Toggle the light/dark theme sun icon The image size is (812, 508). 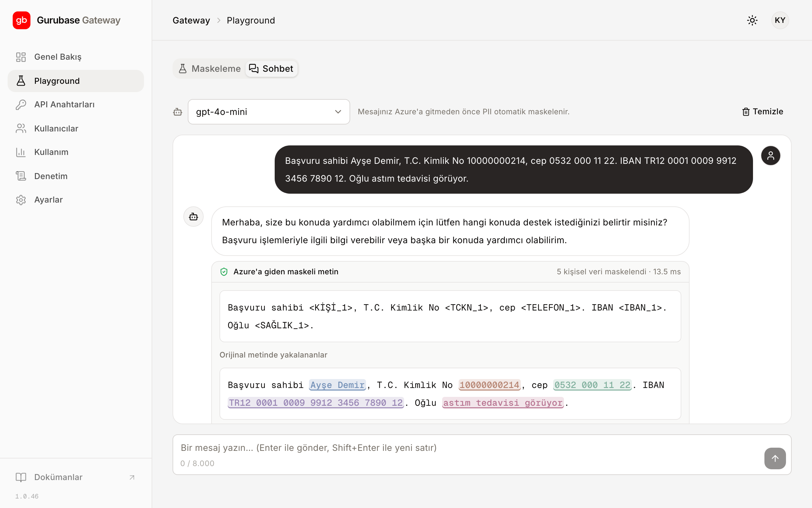point(752,21)
